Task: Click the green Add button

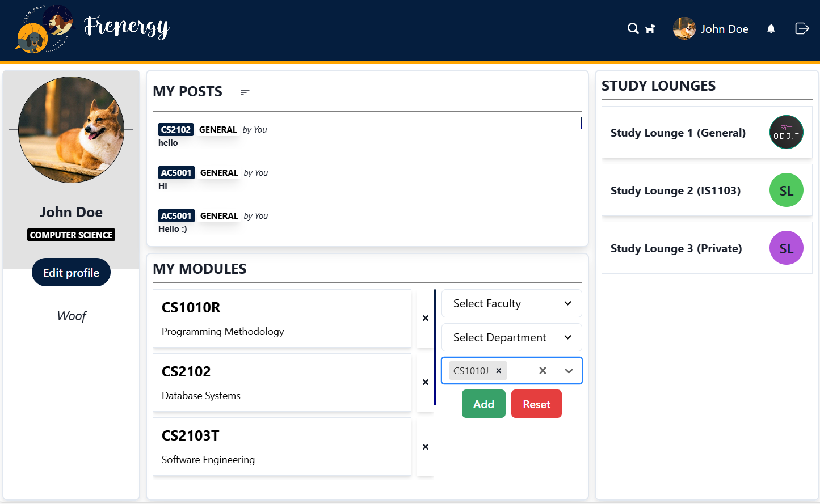Action: click(483, 404)
